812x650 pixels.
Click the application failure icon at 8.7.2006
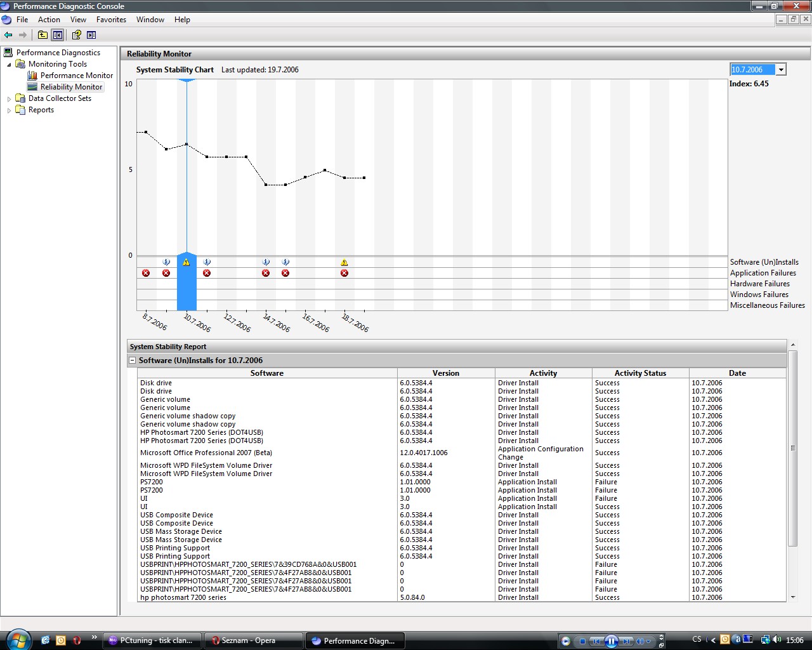point(146,273)
